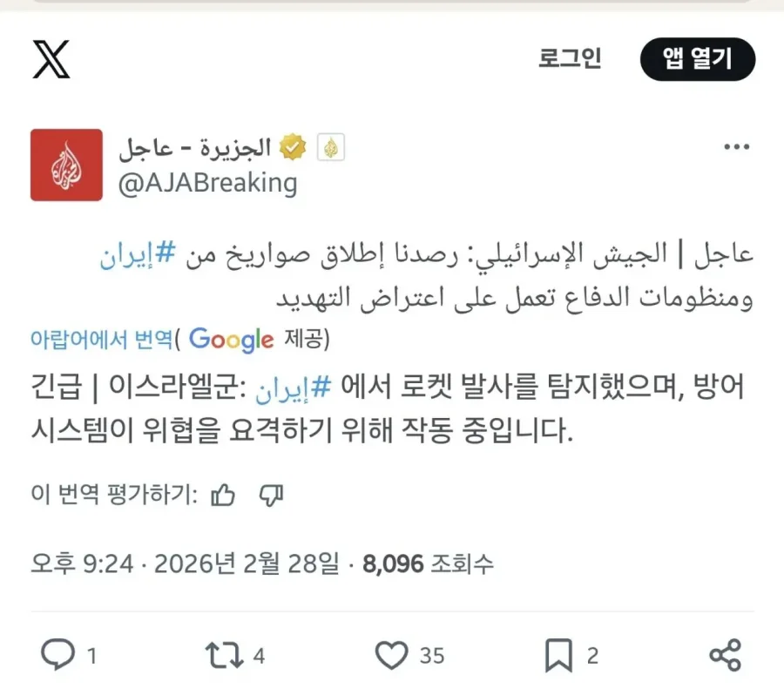Screen dimensions: 784x688
Task: Click the share icon
Action: coord(725,655)
